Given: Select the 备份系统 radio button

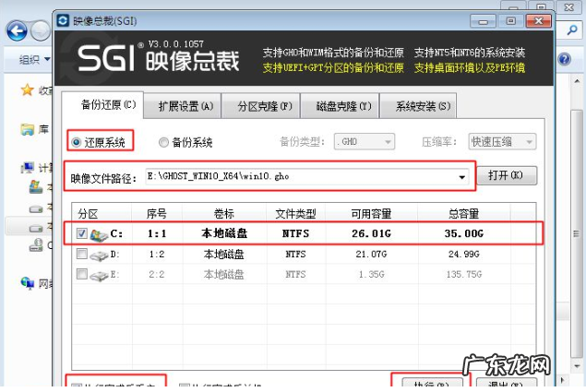Looking at the screenshot, I should click(163, 142).
